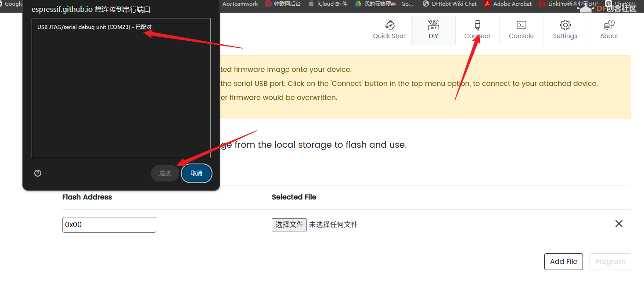
Task: Open the Quick Start tab
Action: pos(389,30)
